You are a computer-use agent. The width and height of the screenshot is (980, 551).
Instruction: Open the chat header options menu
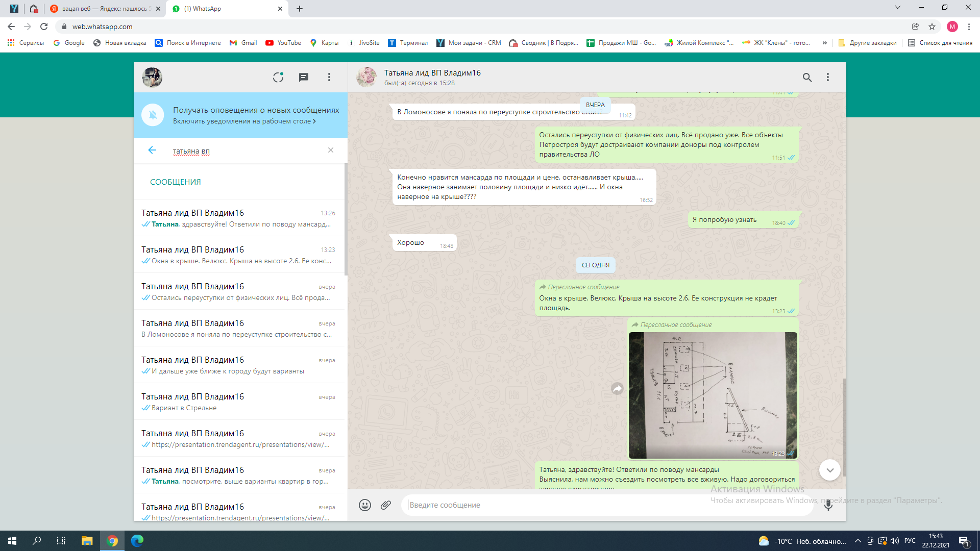(x=828, y=77)
